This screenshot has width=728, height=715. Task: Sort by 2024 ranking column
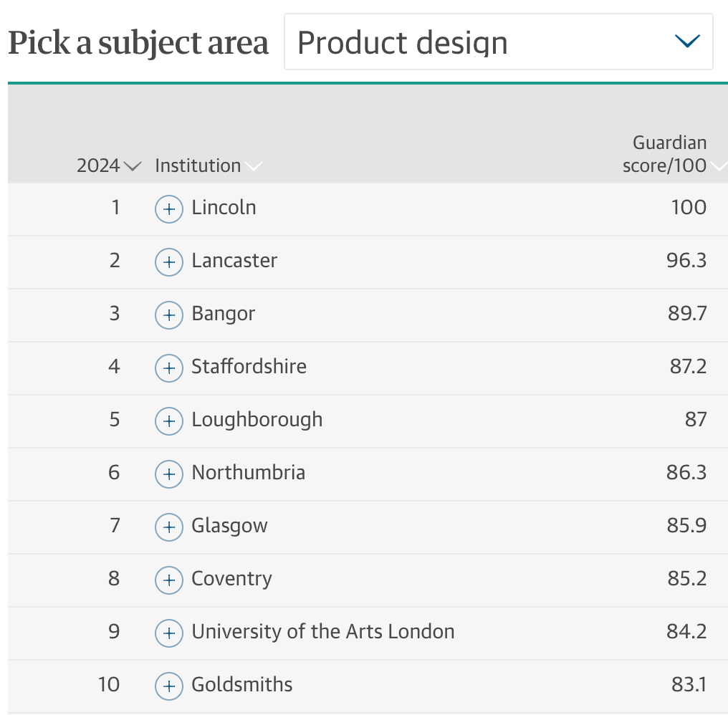click(109, 165)
